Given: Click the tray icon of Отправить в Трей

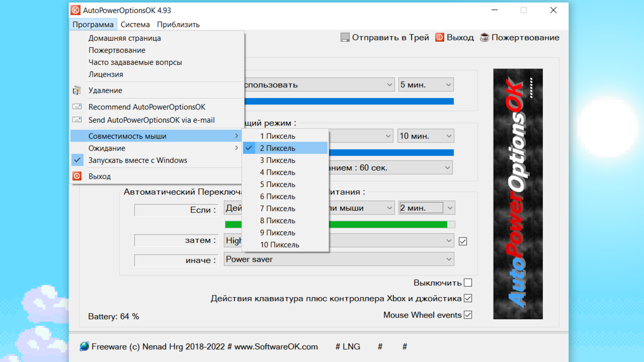Looking at the screenshot, I should pyautogui.click(x=345, y=38).
